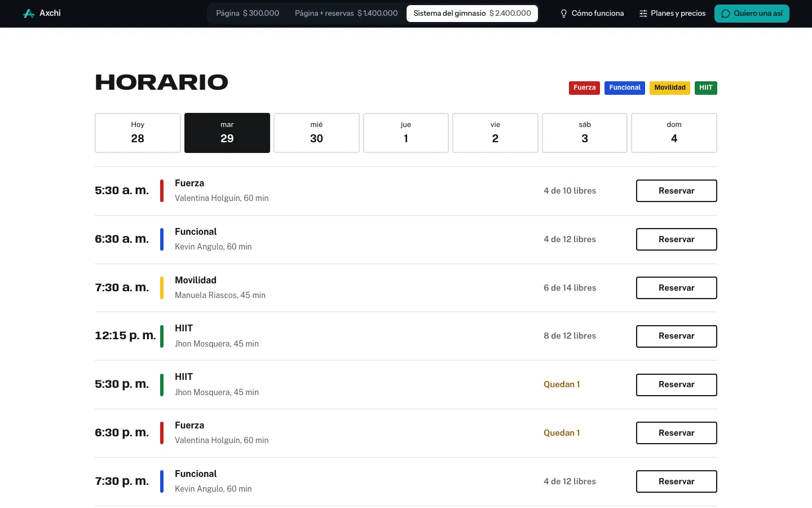Reserve the 7:30 a. m. Movilidad class
Image resolution: width=812 pixels, height=508 pixels.
pyautogui.click(x=677, y=288)
